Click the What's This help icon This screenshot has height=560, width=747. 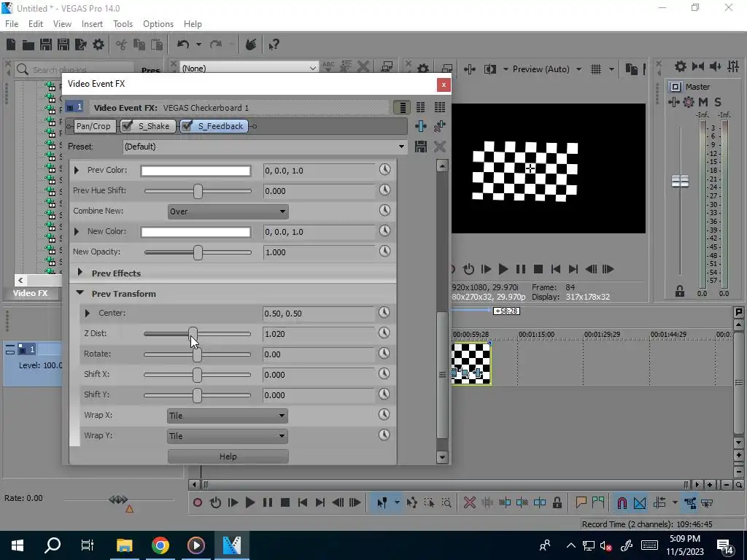pos(274,44)
